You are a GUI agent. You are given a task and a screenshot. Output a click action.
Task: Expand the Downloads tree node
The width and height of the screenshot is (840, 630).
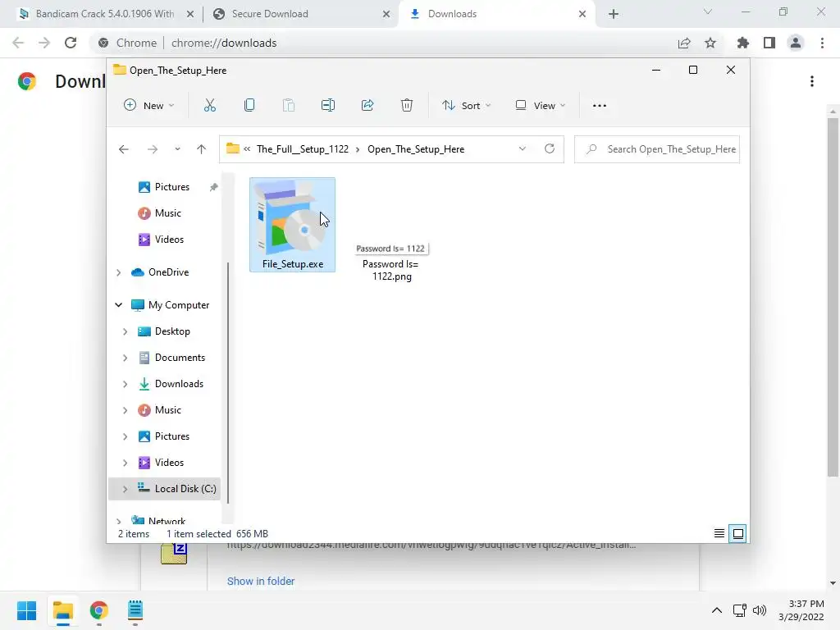[x=125, y=384]
